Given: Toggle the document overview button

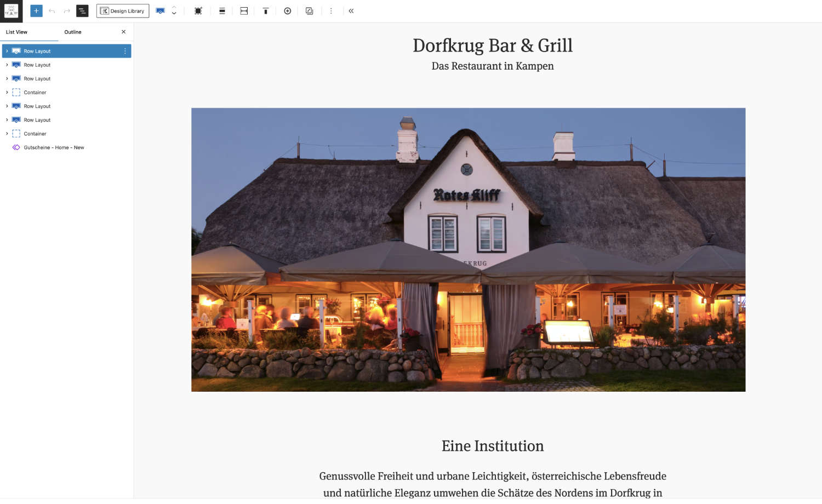Looking at the screenshot, I should click(82, 11).
